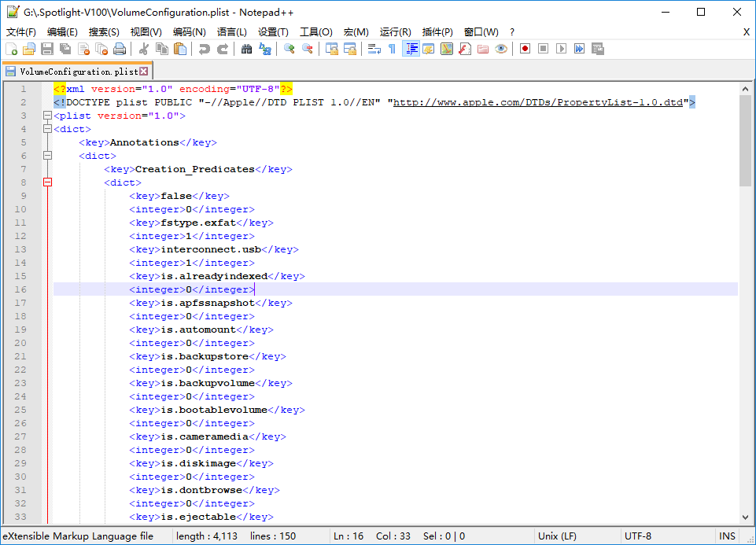This screenshot has width=756, height=545.
Task: Open Find with the binoculars icon
Action: coord(246,49)
